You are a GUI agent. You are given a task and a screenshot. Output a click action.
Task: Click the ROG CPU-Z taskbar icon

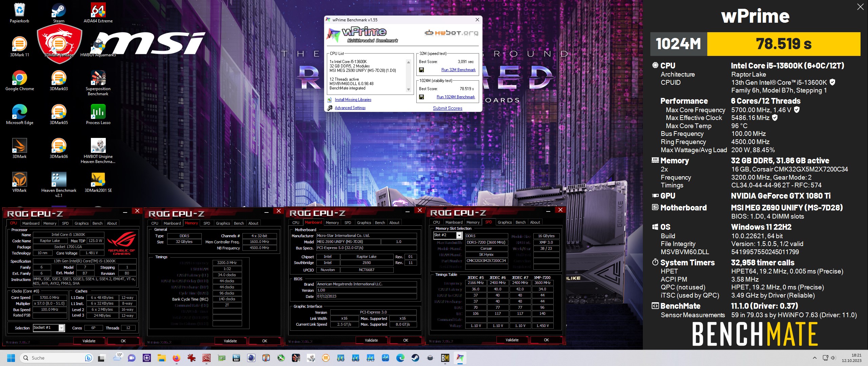(206, 358)
